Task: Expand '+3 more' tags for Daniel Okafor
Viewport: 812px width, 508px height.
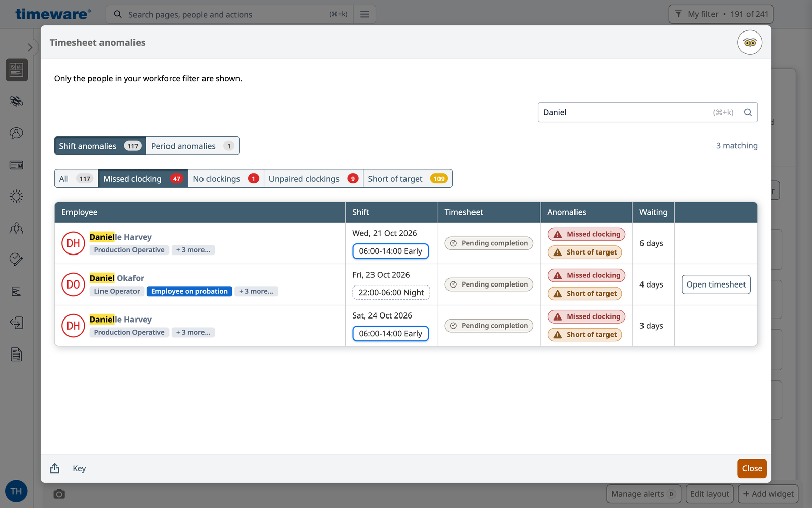Action: [x=256, y=291]
